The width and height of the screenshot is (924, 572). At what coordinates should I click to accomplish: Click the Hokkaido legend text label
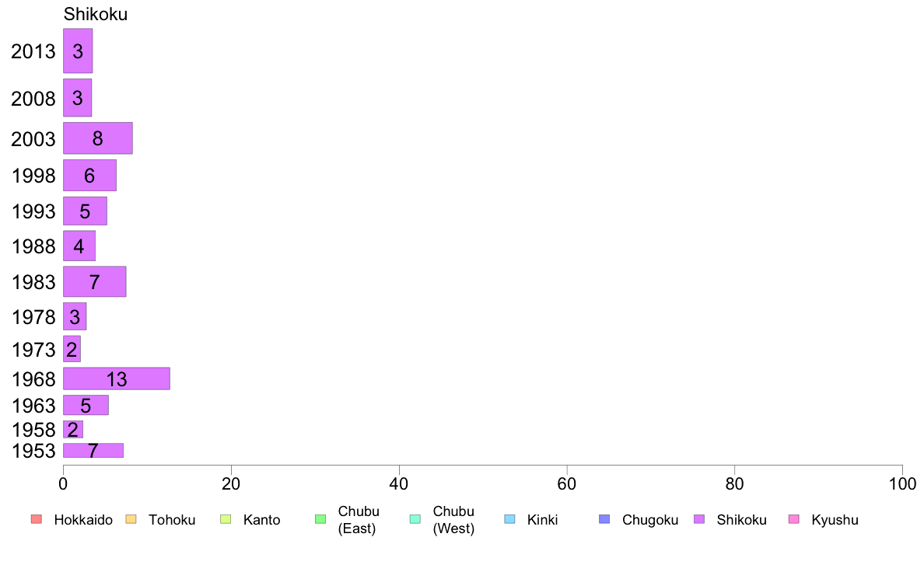(x=83, y=520)
